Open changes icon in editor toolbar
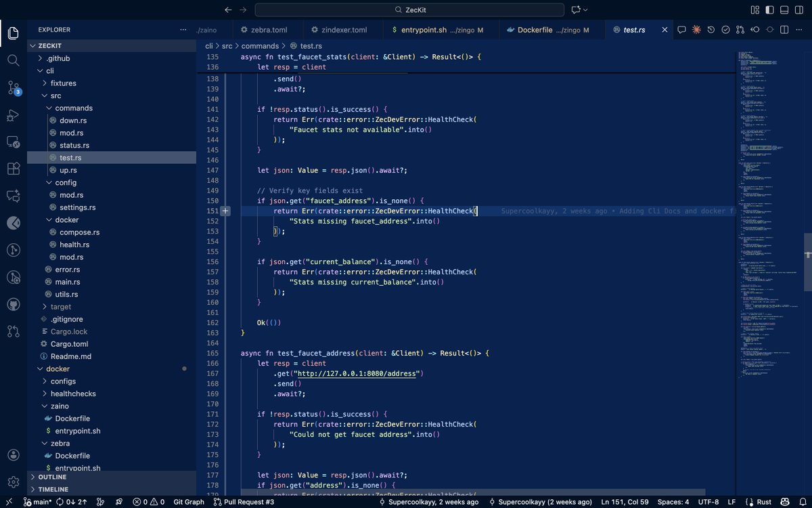The image size is (812, 508). (740, 30)
